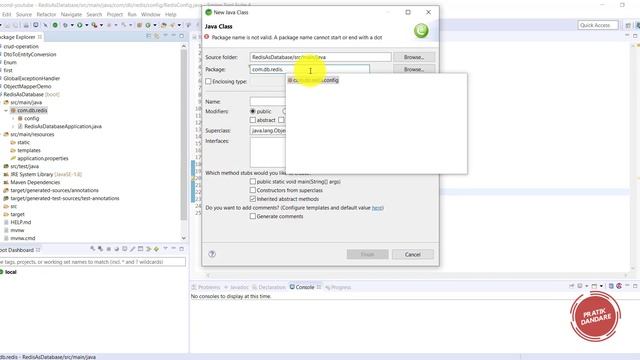
Task: Maximize the Package Explorer view
Action: tap(181, 36)
